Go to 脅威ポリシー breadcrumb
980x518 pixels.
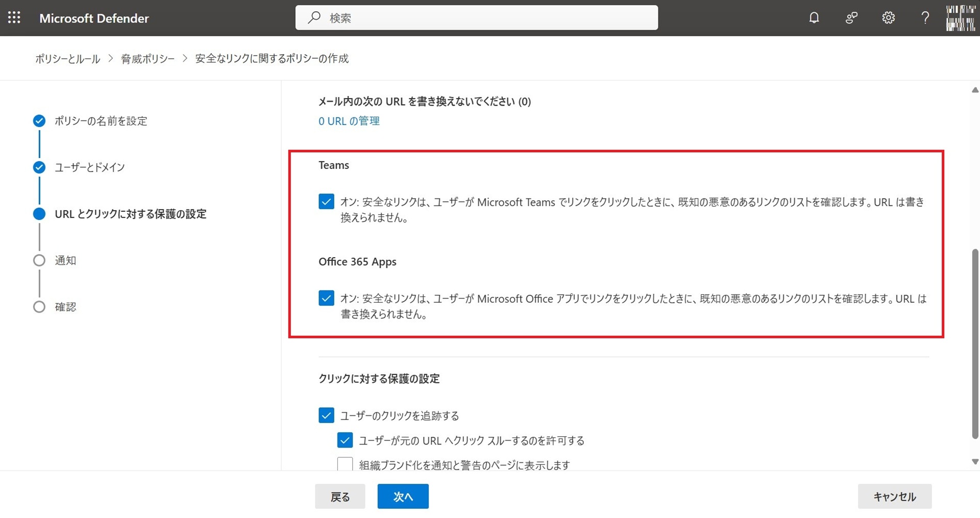[x=148, y=59]
